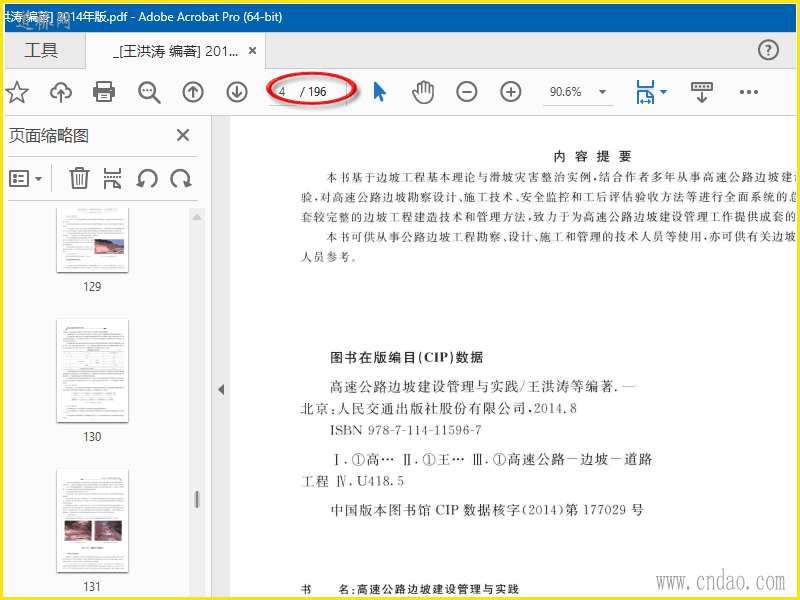
Task: Select the page 131 thumbnail
Action: tap(92, 521)
